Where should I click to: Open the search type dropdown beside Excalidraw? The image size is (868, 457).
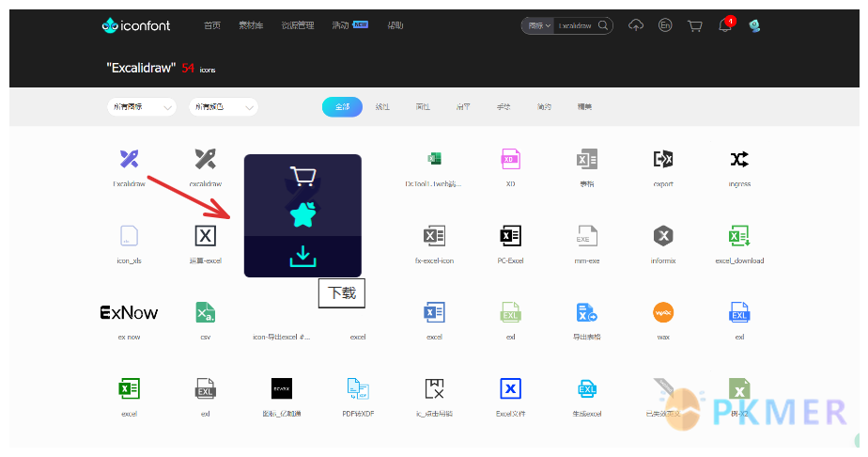coord(538,25)
